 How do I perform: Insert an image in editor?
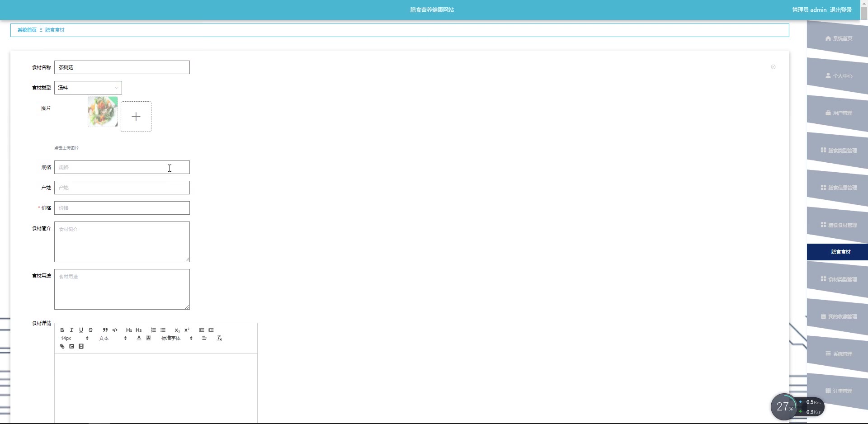pyautogui.click(x=71, y=346)
